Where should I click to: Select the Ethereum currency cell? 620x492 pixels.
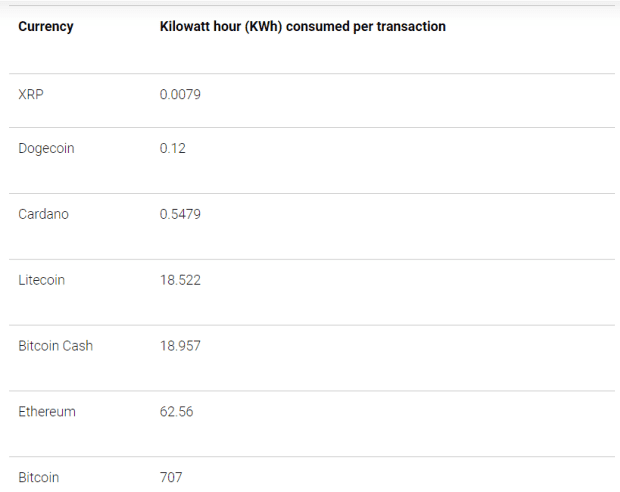(47, 412)
